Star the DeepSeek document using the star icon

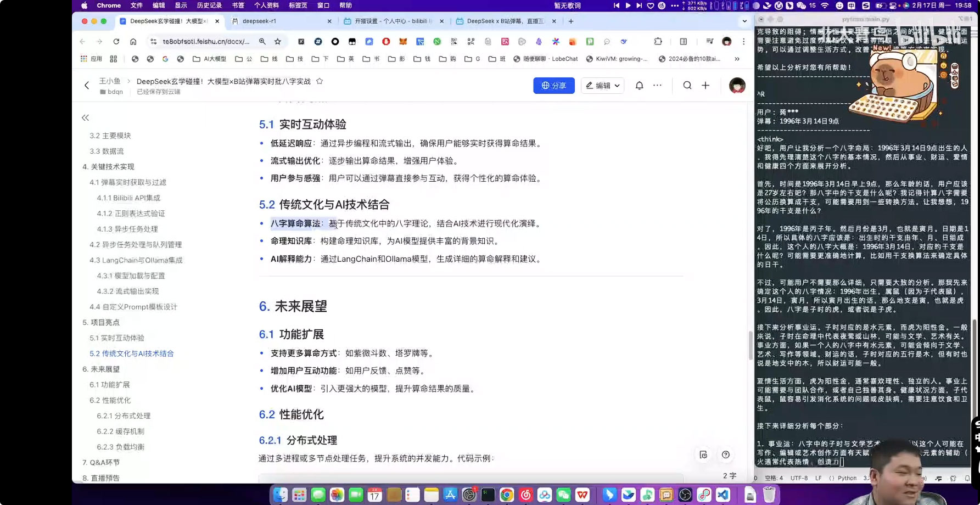pyautogui.click(x=319, y=81)
